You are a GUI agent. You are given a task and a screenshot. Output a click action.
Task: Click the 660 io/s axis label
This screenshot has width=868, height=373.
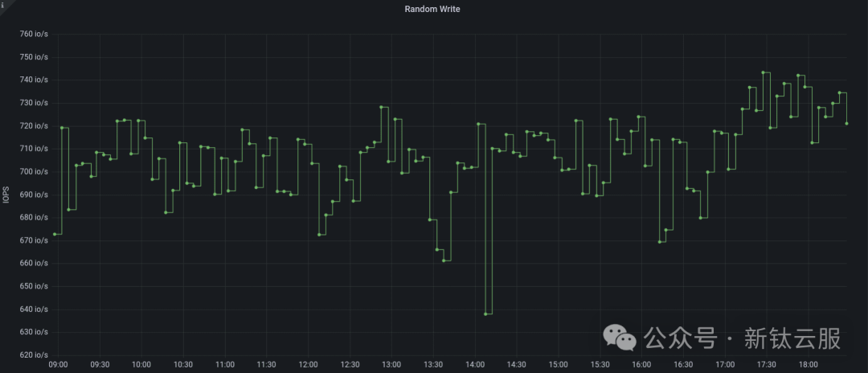(x=34, y=264)
